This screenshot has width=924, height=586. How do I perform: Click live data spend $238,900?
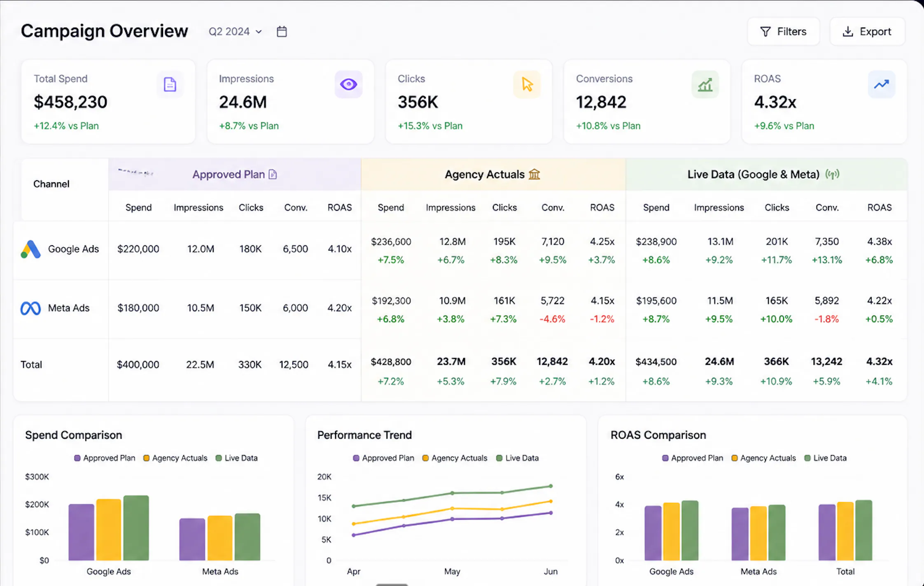(656, 242)
